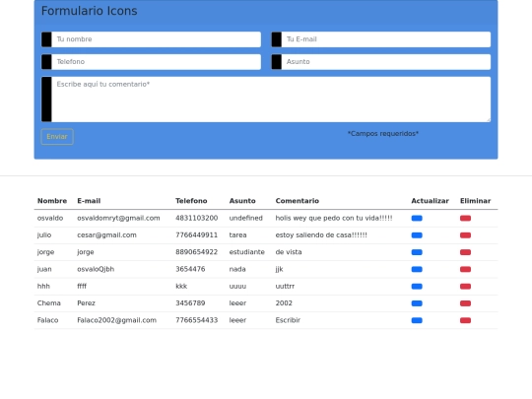Screen dimensions: 532x399
Task: Click the Telefono column header
Action: tap(191, 201)
